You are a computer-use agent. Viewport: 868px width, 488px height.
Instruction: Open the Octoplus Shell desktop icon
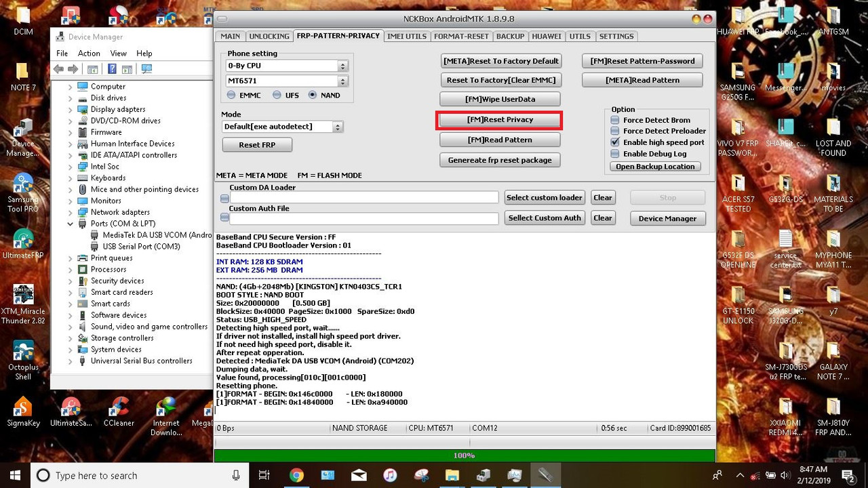[x=23, y=359]
